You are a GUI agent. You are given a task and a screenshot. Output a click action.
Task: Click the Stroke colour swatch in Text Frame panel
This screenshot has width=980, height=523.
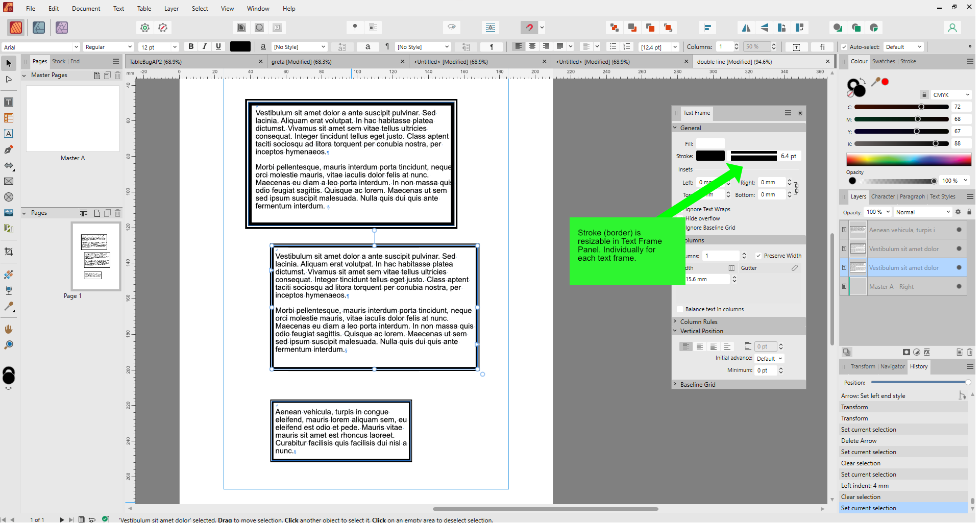point(710,156)
